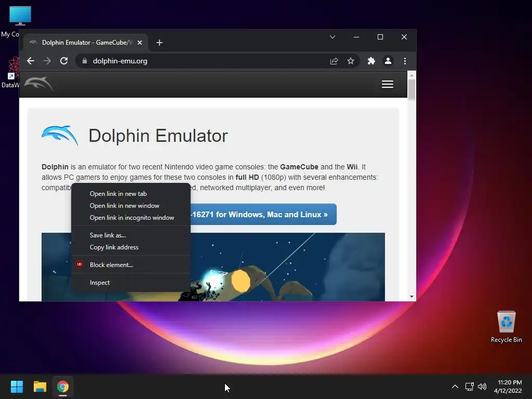View site info via the padlock icon
Image resolution: width=532 pixels, height=399 pixels.
pos(85,61)
